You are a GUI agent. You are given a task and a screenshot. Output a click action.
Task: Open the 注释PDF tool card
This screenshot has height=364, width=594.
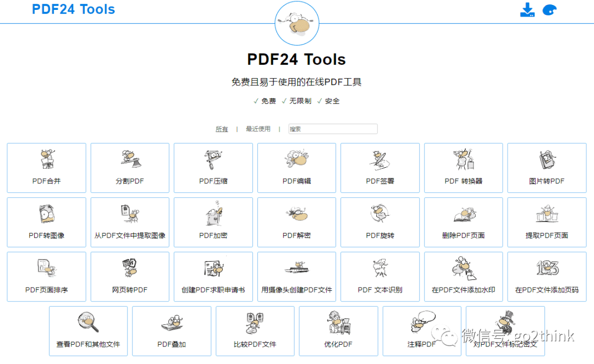tap(422, 331)
